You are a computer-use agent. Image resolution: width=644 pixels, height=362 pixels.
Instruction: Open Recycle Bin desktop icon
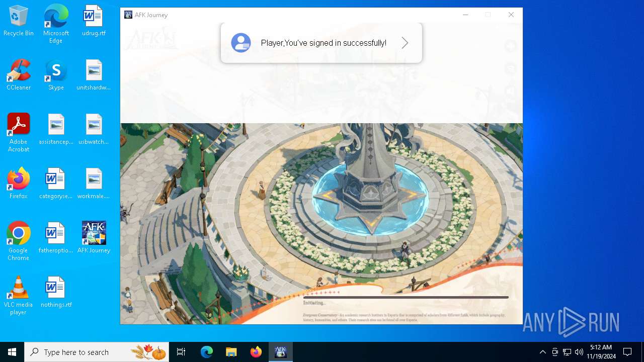click(x=19, y=21)
